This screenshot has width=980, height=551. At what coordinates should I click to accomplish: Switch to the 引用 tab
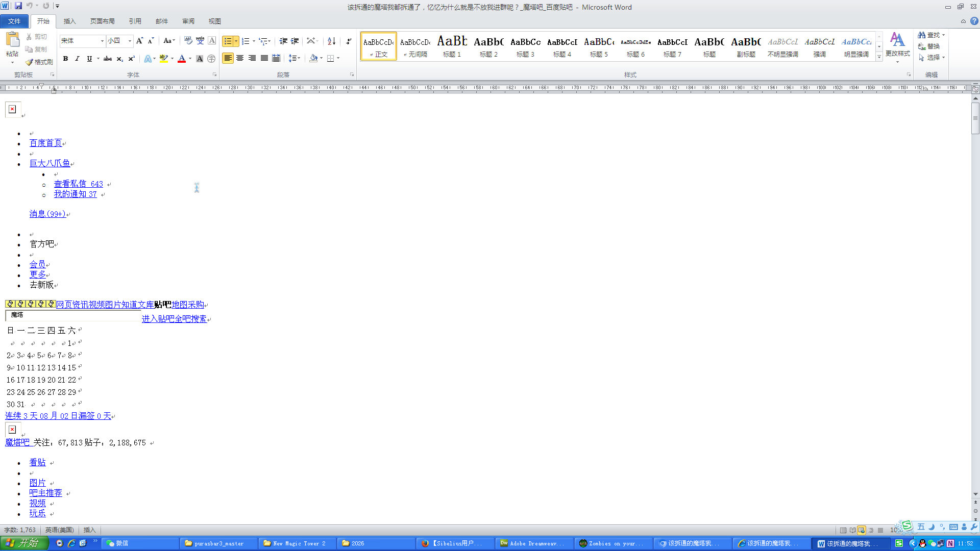[135, 21]
